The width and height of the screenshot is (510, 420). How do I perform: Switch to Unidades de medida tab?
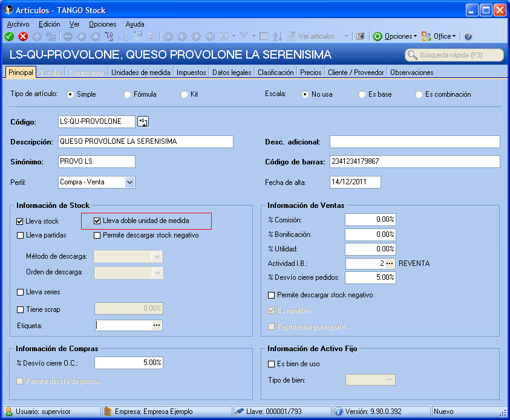pos(141,73)
